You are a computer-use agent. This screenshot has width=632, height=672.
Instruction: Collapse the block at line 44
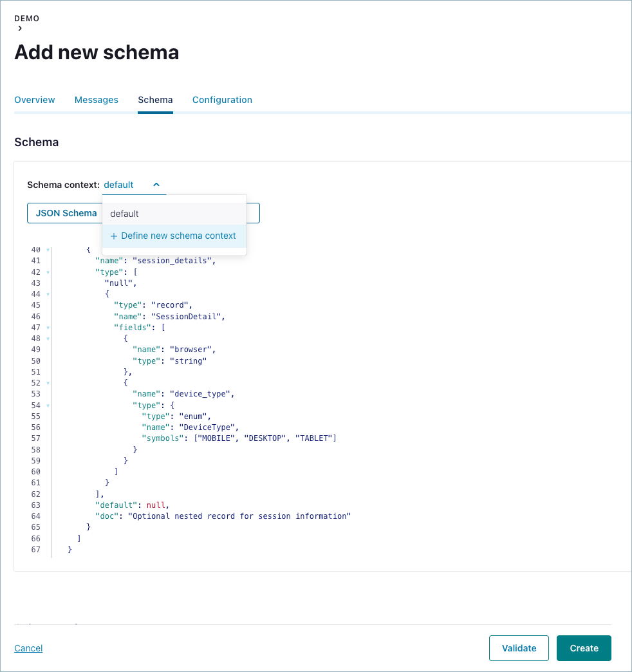48,294
